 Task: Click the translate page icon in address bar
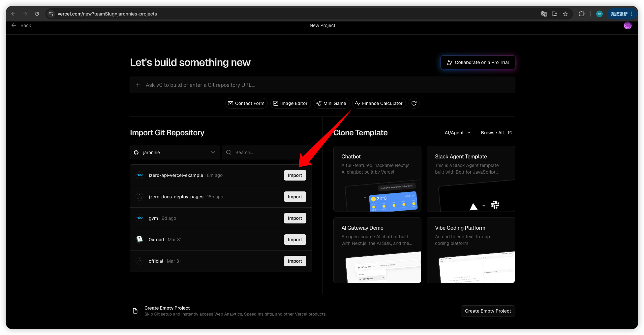tap(544, 14)
